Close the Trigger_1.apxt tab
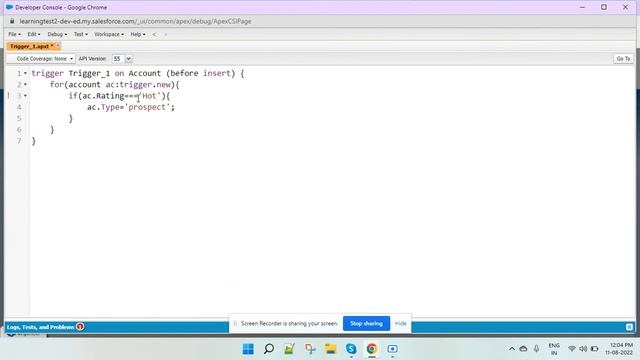The image size is (640, 360). pyautogui.click(x=58, y=46)
